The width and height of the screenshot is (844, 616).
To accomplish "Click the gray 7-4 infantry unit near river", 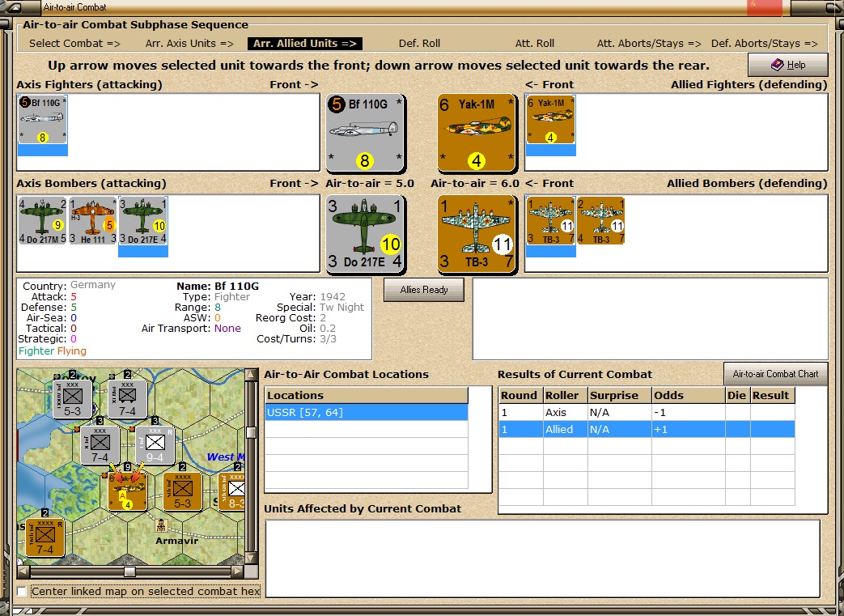I will click(x=100, y=445).
